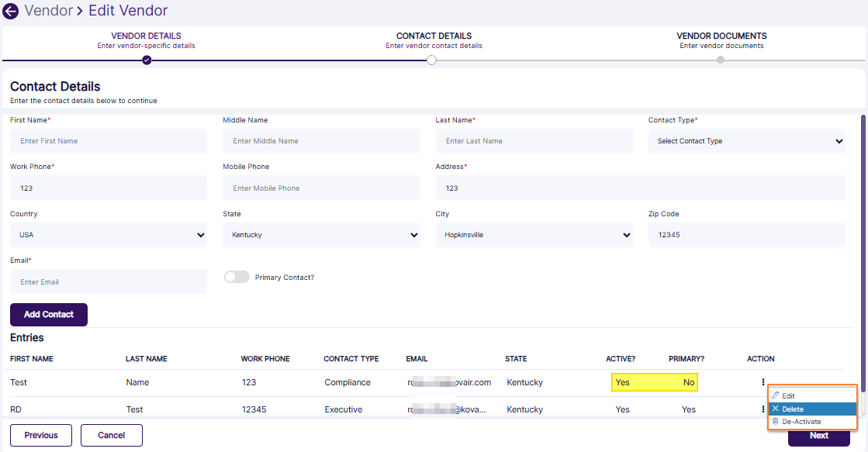Screen dimensions: 868x452
Task: Click the Previous button
Action: click(x=41, y=435)
